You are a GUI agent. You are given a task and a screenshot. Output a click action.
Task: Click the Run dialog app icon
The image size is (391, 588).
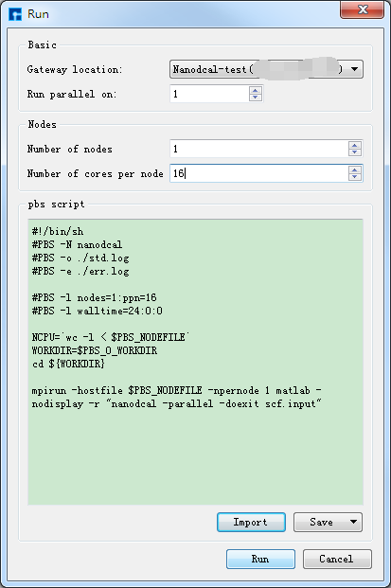pos(15,14)
